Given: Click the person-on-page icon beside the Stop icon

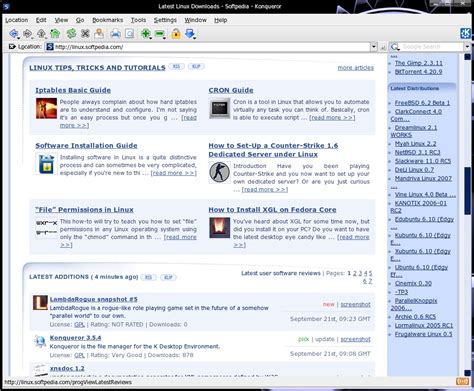Looking at the screenshot, I should click(99, 33).
